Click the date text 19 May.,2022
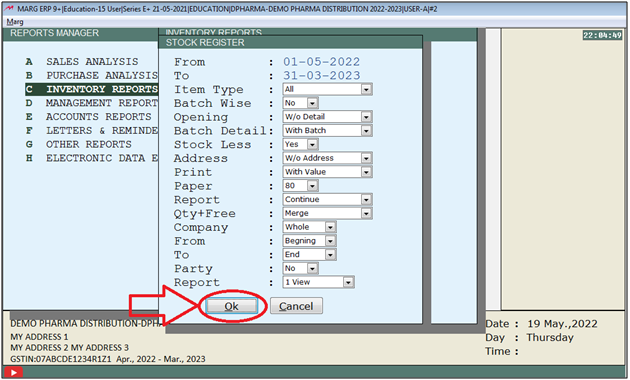 [x=562, y=324]
